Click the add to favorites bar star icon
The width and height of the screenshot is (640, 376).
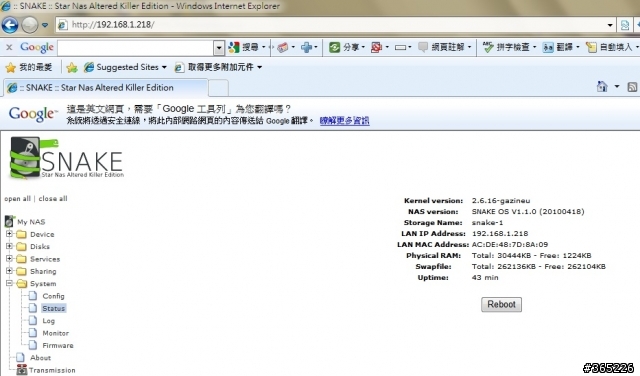coord(72,67)
